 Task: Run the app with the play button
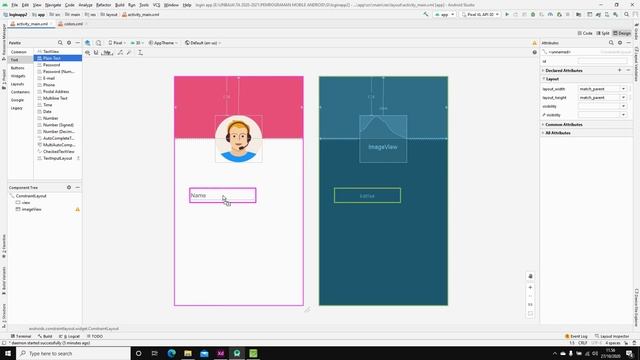pos(507,14)
